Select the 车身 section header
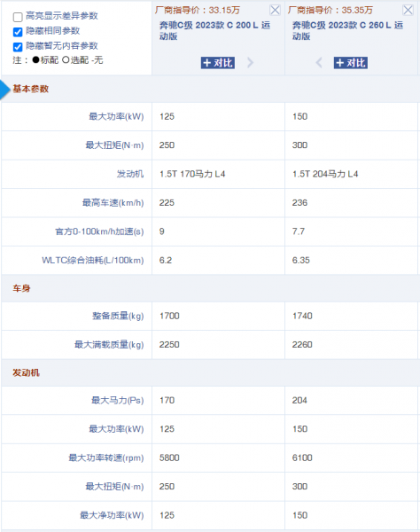420x532 pixels. point(21,288)
